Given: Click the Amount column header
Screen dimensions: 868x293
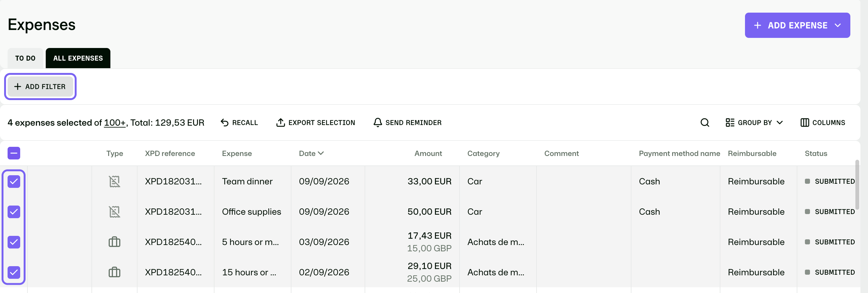Looking at the screenshot, I should 428,153.
